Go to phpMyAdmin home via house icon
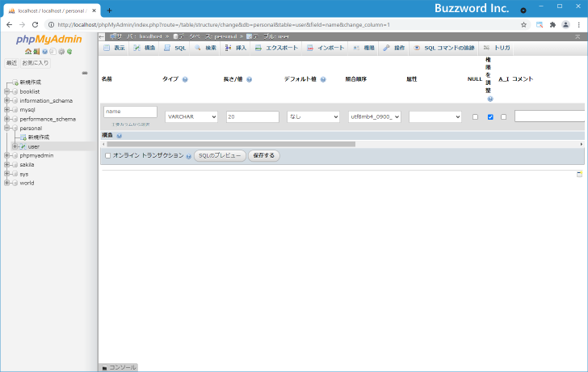 coord(28,52)
